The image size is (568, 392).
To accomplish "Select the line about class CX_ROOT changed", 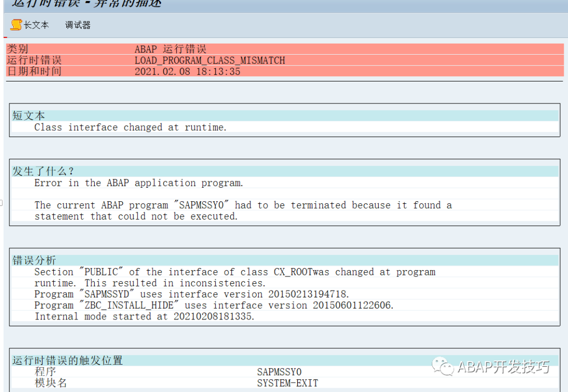I will 235,272.
